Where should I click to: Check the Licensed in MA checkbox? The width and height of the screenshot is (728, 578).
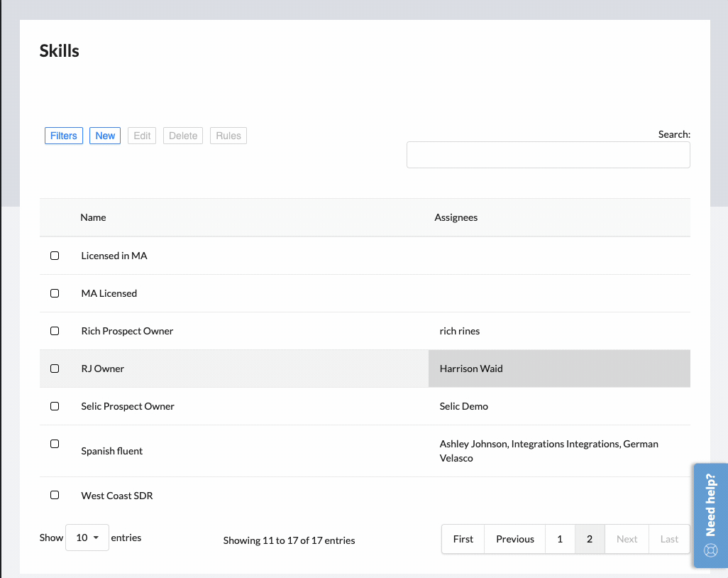click(x=55, y=256)
